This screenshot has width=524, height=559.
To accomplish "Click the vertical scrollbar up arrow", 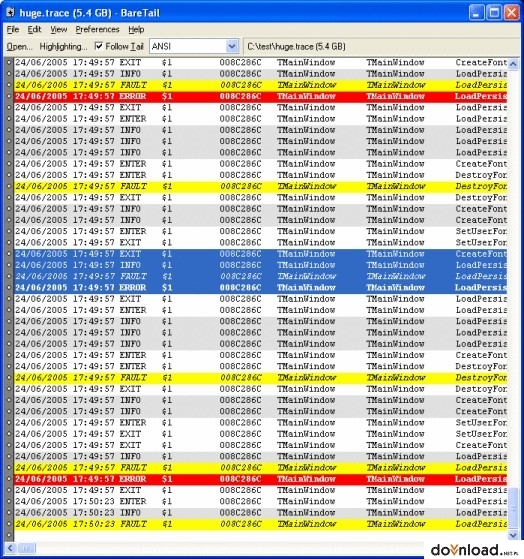I will coord(513,64).
